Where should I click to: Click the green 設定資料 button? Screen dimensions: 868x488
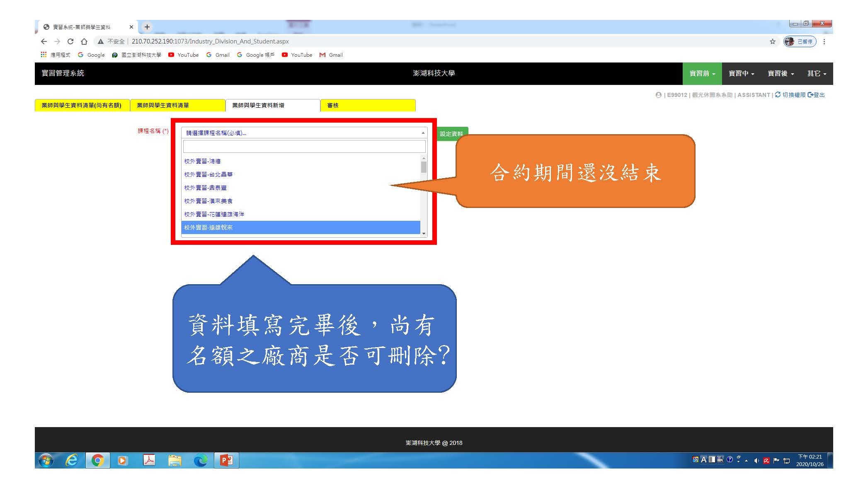tap(451, 134)
